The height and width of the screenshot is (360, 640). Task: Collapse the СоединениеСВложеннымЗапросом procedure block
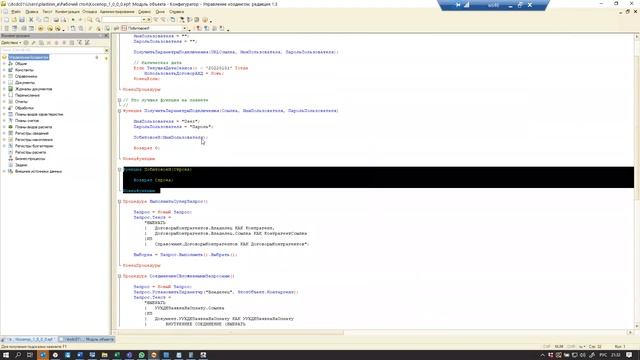119,276
